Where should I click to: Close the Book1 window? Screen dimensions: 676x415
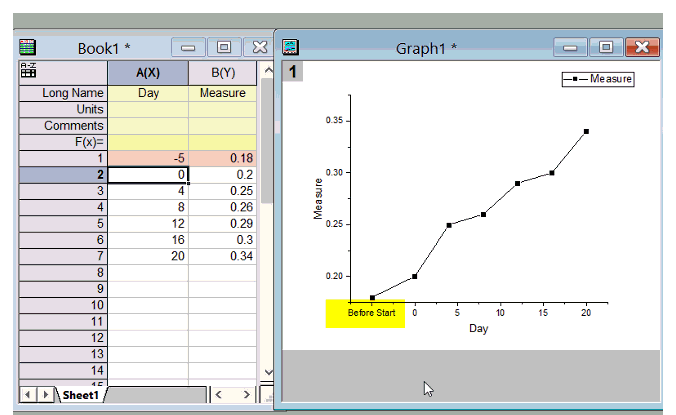tap(259, 47)
